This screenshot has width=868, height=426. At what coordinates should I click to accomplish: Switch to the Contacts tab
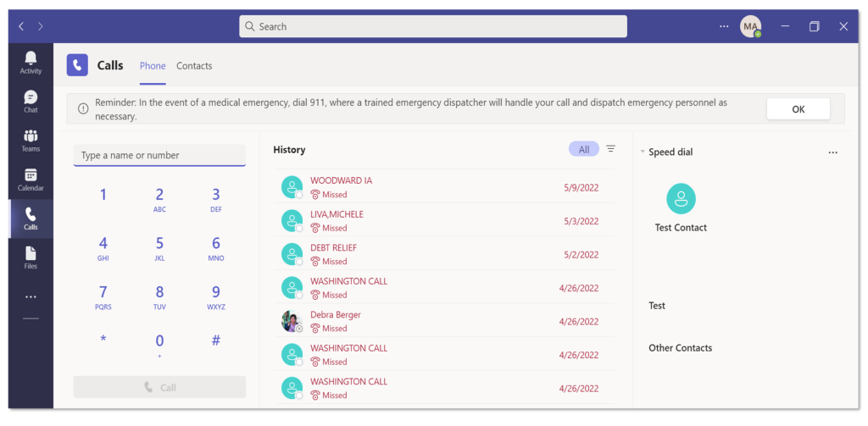[194, 66]
